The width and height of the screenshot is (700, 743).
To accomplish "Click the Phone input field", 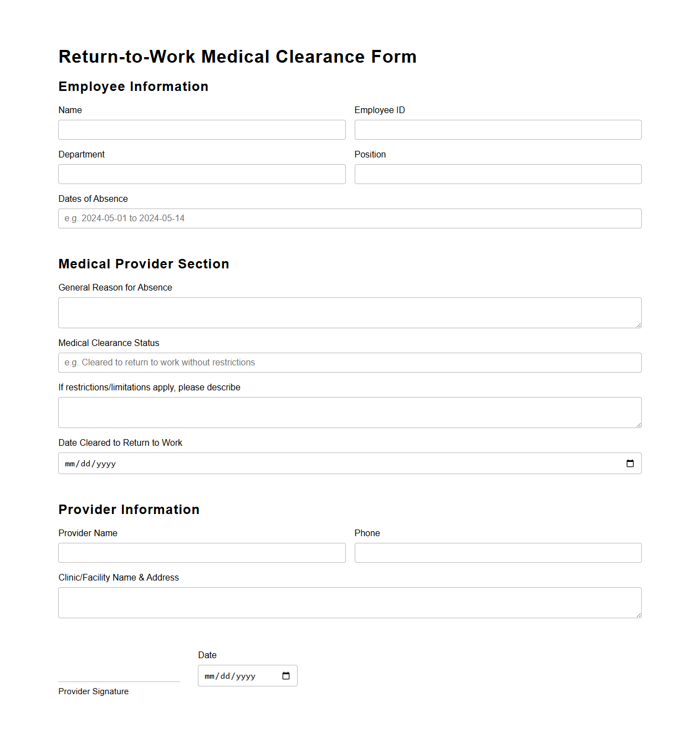I will (498, 552).
